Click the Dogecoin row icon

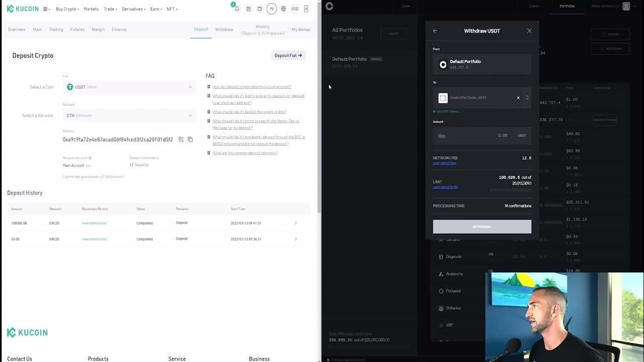[441, 257]
